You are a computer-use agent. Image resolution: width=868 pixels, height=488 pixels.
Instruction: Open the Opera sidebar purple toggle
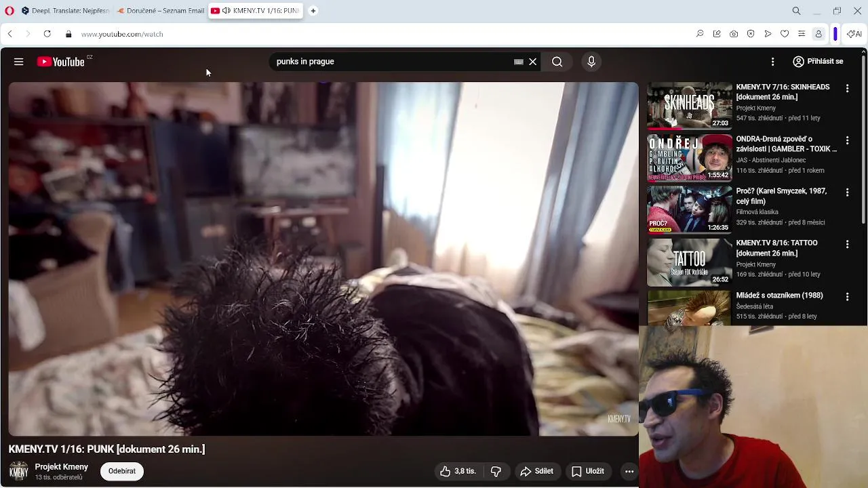point(835,34)
